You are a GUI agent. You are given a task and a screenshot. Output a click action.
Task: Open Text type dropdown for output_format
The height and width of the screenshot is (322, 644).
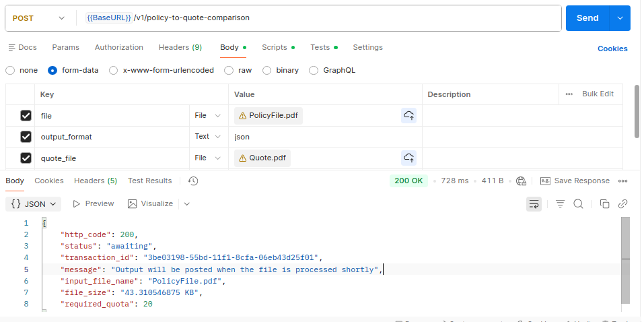(x=208, y=137)
